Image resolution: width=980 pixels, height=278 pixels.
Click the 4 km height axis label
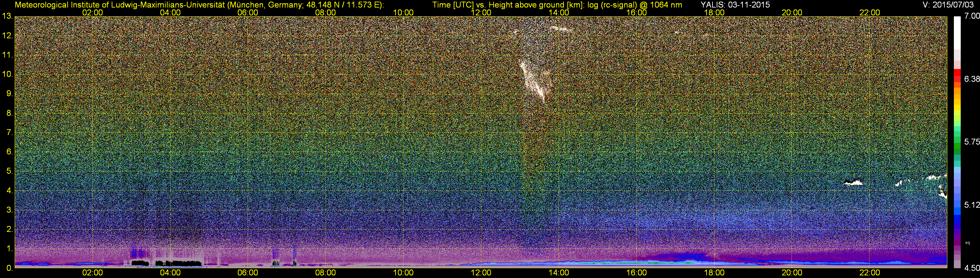click(x=9, y=191)
